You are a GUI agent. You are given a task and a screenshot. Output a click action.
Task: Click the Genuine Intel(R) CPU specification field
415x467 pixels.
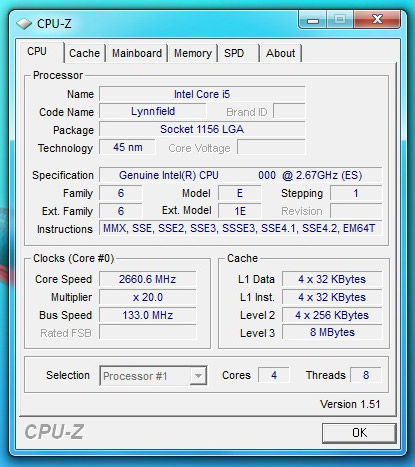pos(241,175)
